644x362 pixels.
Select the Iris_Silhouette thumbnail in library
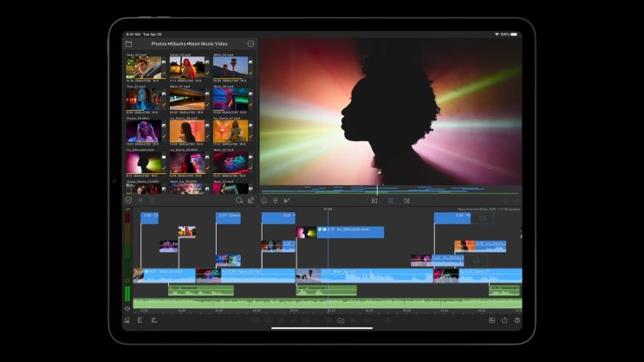(x=143, y=163)
